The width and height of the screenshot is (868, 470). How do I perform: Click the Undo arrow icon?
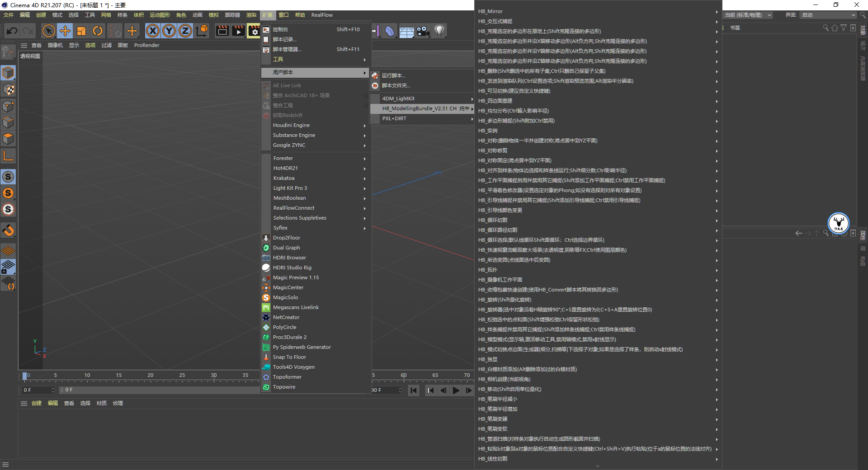(12, 31)
